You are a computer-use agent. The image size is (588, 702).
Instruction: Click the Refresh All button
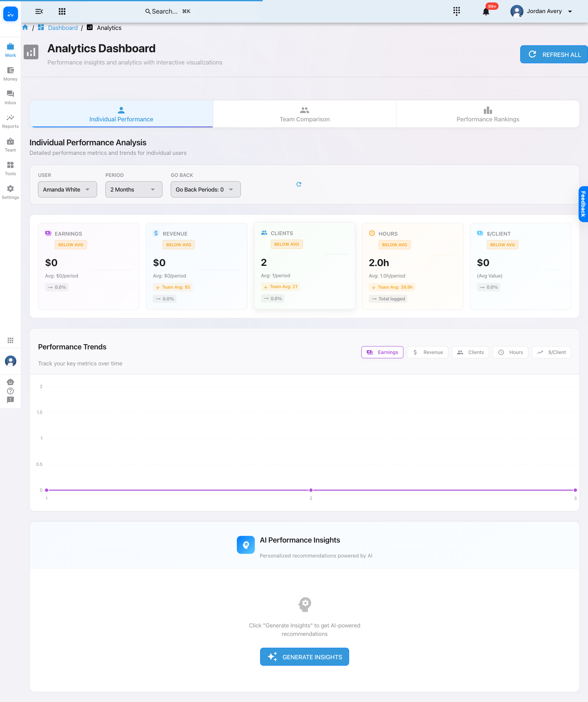(x=554, y=54)
